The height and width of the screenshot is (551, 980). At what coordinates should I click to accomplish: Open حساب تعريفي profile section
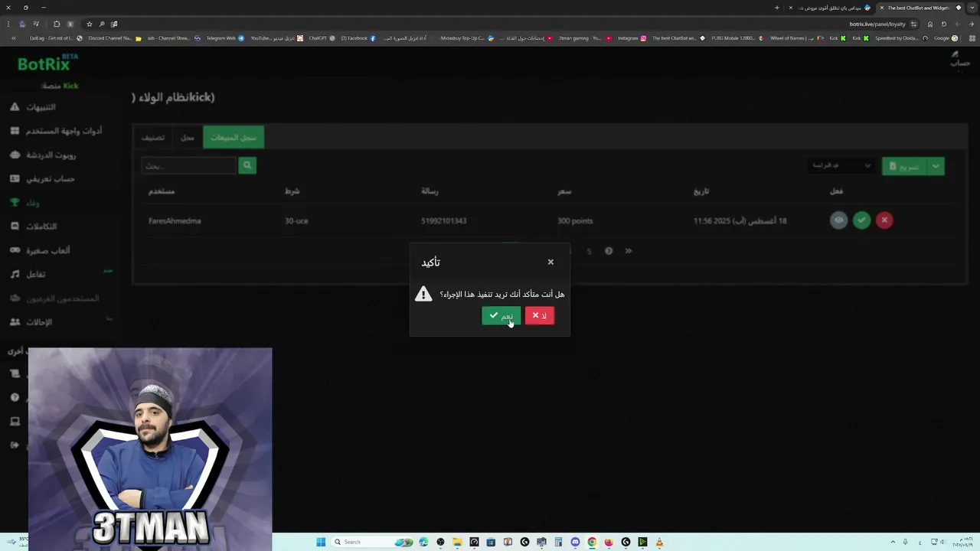click(51, 178)
